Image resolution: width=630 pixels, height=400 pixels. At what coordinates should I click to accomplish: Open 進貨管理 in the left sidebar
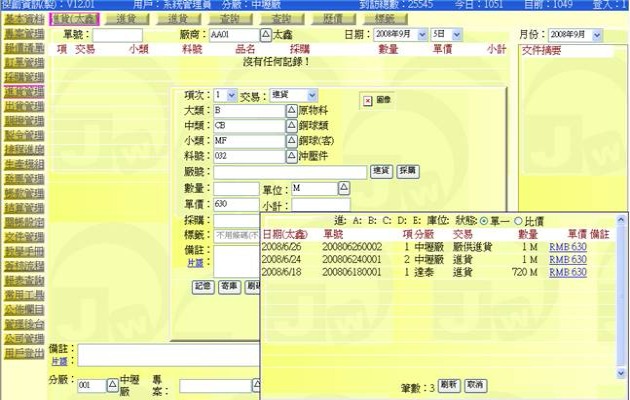(22, 91)
